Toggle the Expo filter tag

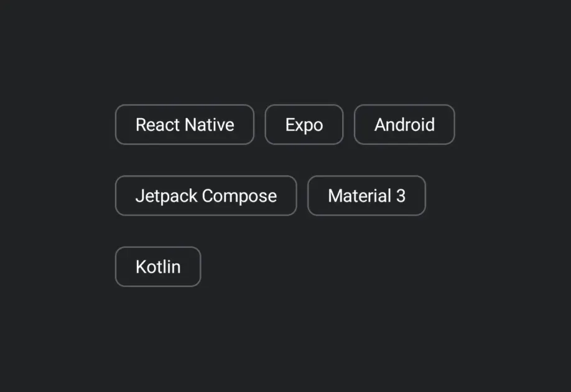(x=304, y=125)
